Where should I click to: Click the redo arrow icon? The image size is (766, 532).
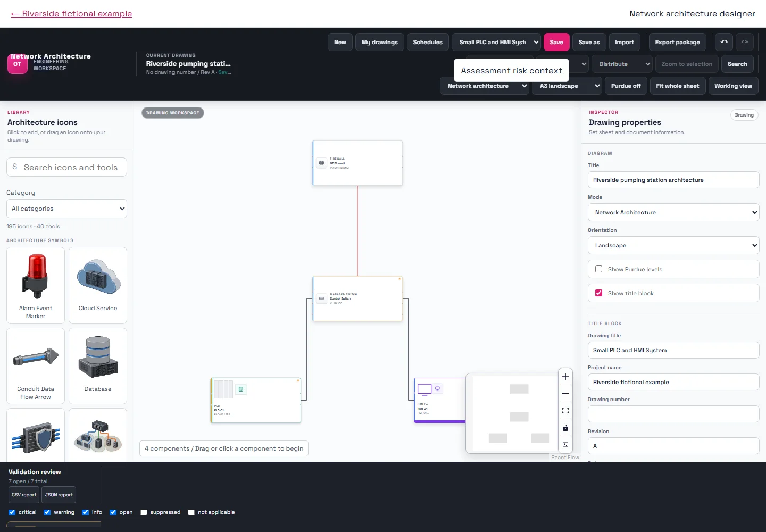click(745, 42)
